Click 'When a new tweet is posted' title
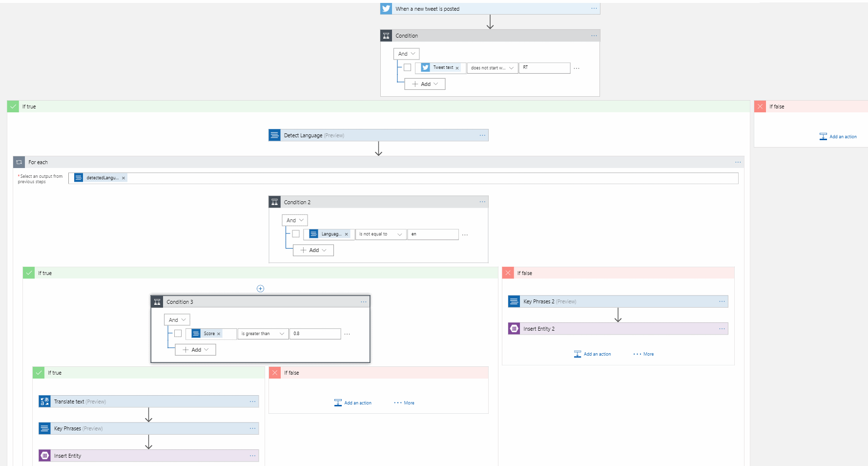Screen dimensions: 868x466 pyautogui.click(x=427, y=9)
